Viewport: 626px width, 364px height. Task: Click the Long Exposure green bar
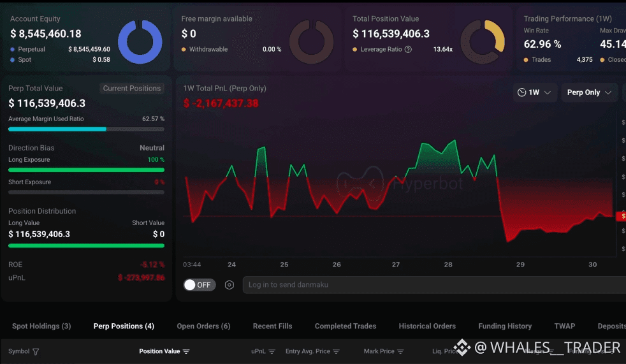[86, 170]
